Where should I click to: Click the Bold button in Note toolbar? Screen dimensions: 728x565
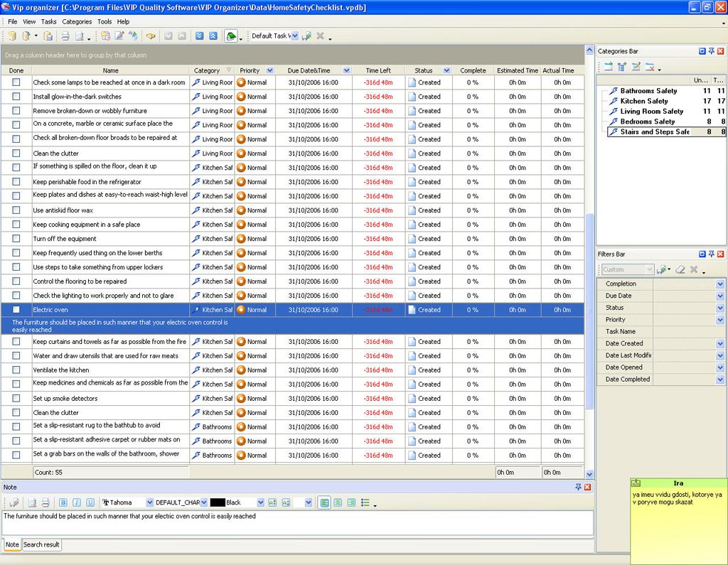click(63, 502)
